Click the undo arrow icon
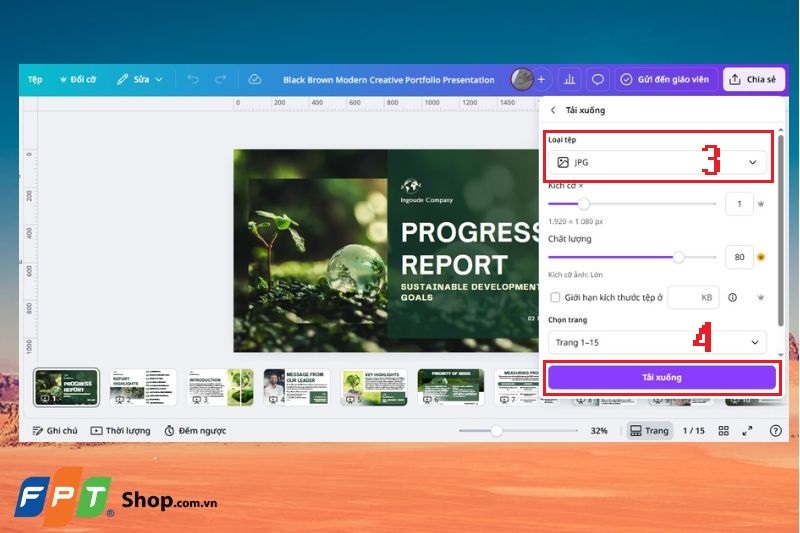 tap(193, 80)
